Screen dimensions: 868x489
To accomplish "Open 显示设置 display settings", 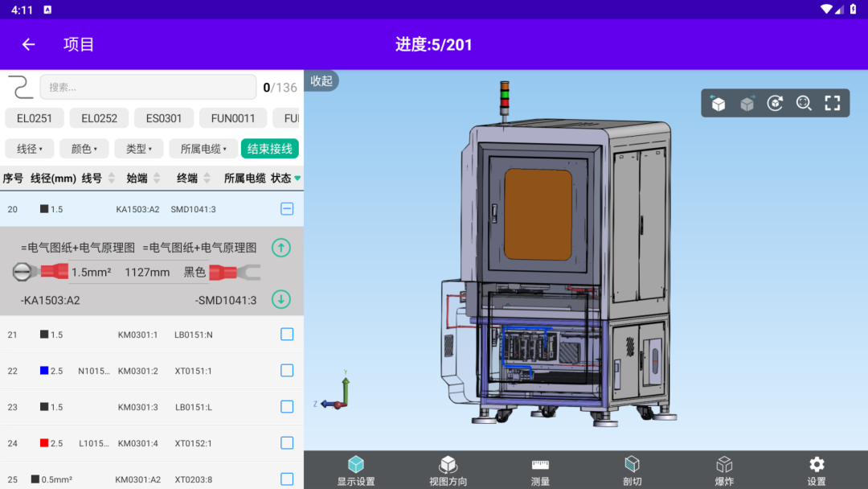I will click(x=356, y=471).
